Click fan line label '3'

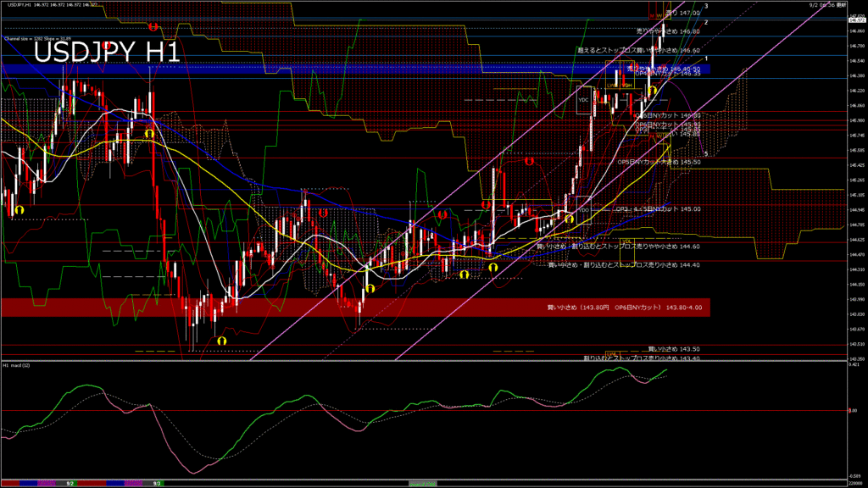pos(706,7)
